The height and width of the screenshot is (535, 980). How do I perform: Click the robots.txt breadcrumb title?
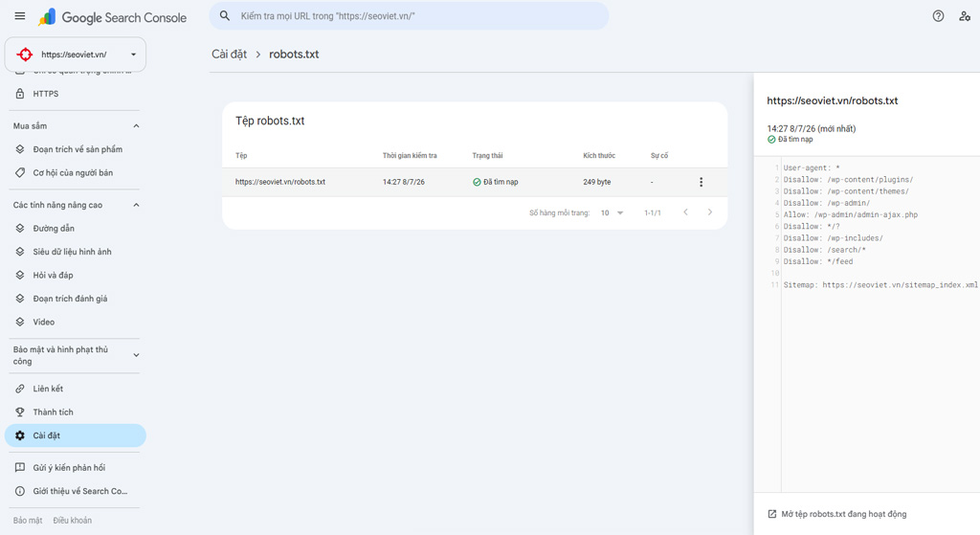294,55
